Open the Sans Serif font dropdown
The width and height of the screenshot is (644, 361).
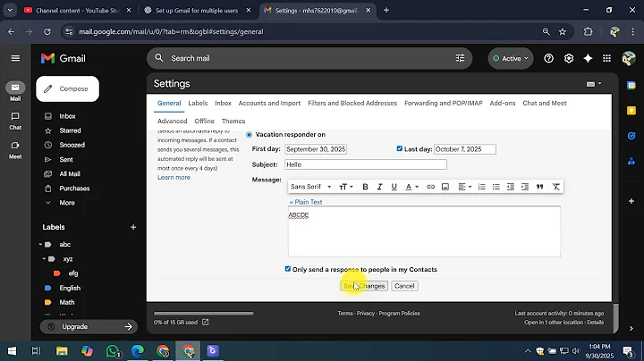(311, 187)
